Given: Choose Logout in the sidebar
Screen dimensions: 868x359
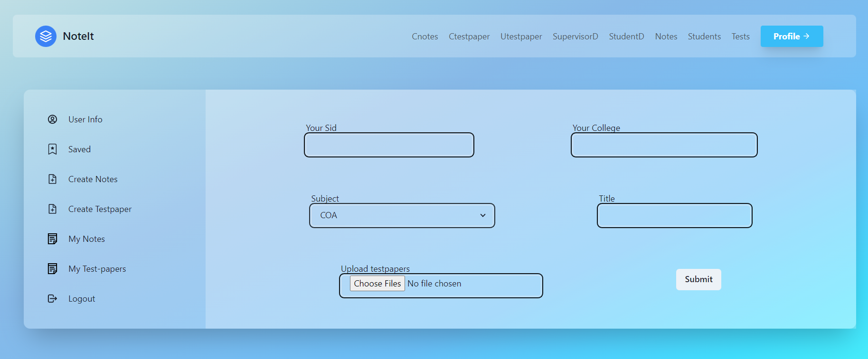Looking at the screenshot, I should pos(82,299).
